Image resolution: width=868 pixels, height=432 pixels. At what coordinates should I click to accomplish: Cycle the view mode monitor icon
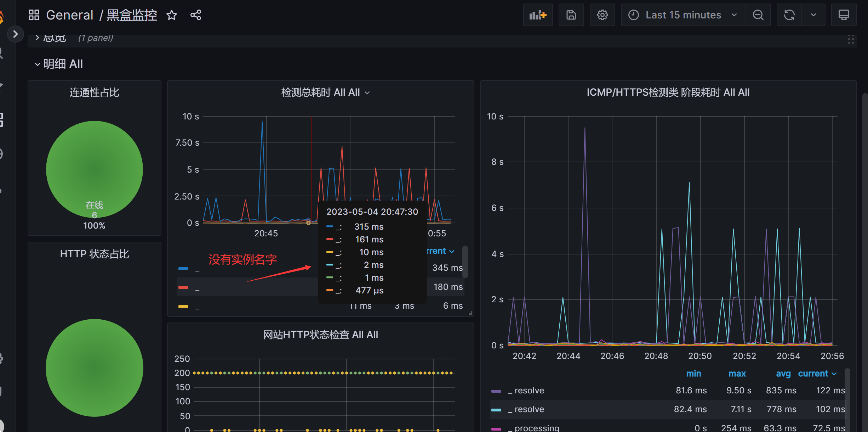844,15
